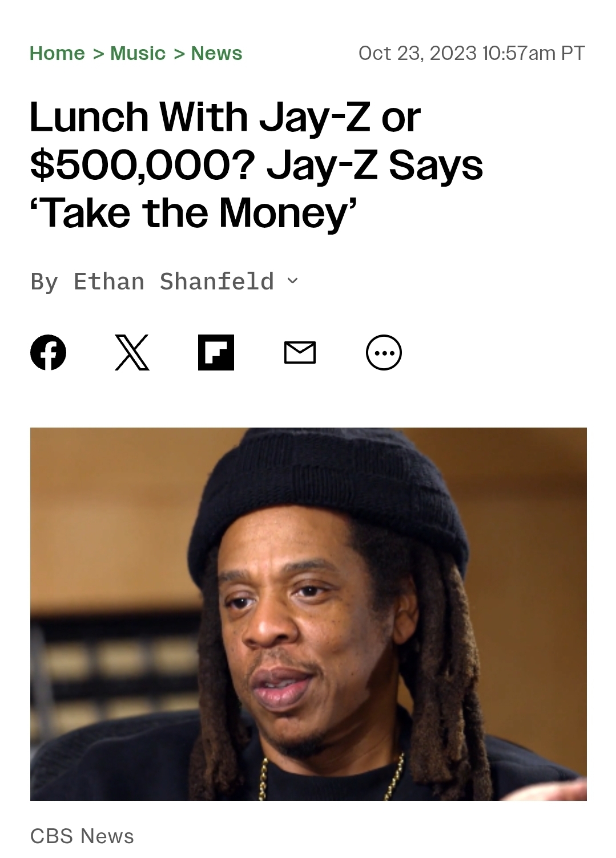The height and width of the screenshot is (858, 616).
Task: Click the breadcrumb arrow after Home
Action: click(98, 53)
